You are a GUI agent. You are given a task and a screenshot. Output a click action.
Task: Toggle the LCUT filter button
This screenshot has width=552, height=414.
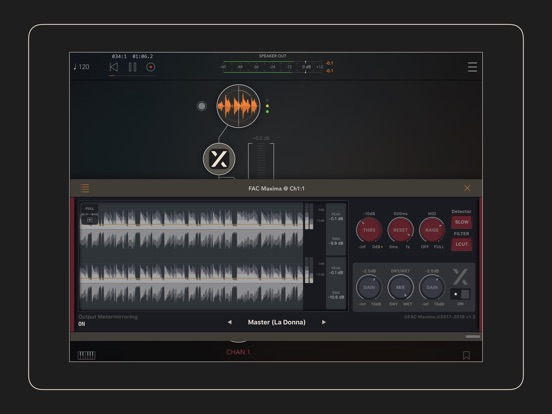point(462,244)
